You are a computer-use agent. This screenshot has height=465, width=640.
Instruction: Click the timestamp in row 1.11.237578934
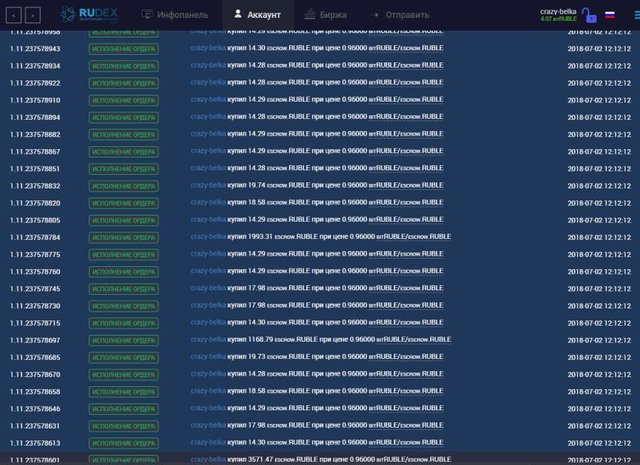pyautogui.click(x=599, y=66)
